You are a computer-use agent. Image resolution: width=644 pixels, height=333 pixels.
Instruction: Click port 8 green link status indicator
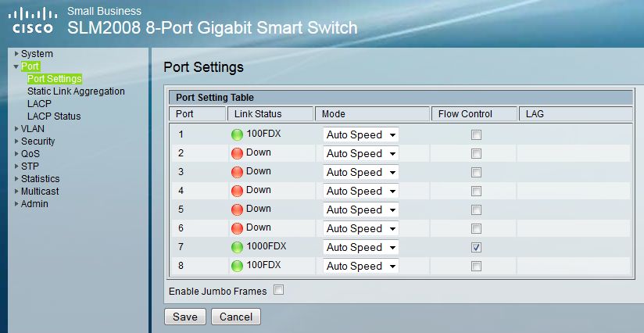[x=237, y=266]
